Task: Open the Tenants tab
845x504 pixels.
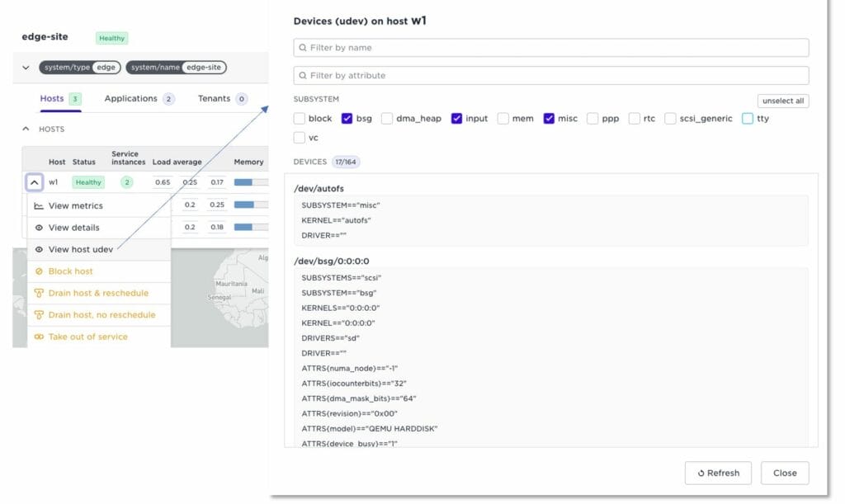Action: (214, 99)
